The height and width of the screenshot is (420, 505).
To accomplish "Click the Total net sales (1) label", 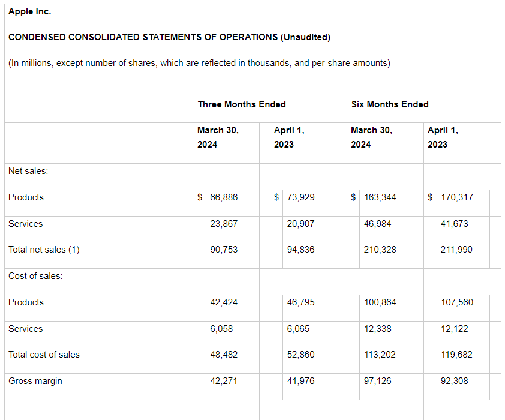I will tap(44, 250).
